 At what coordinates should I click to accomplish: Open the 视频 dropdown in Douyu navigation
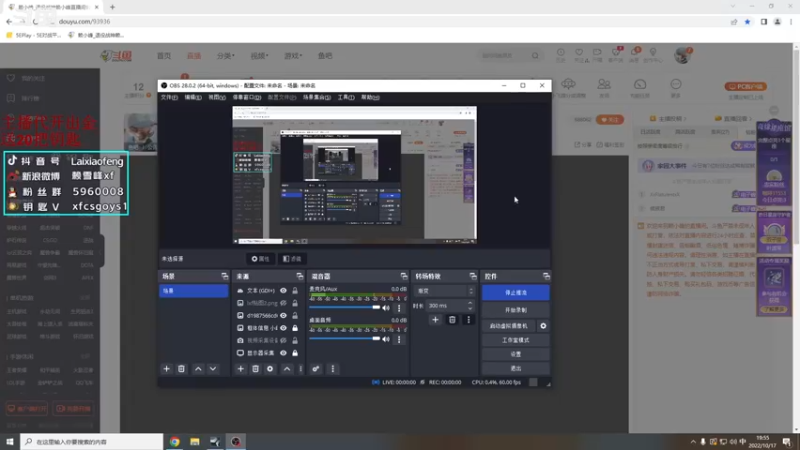[259, 56]
